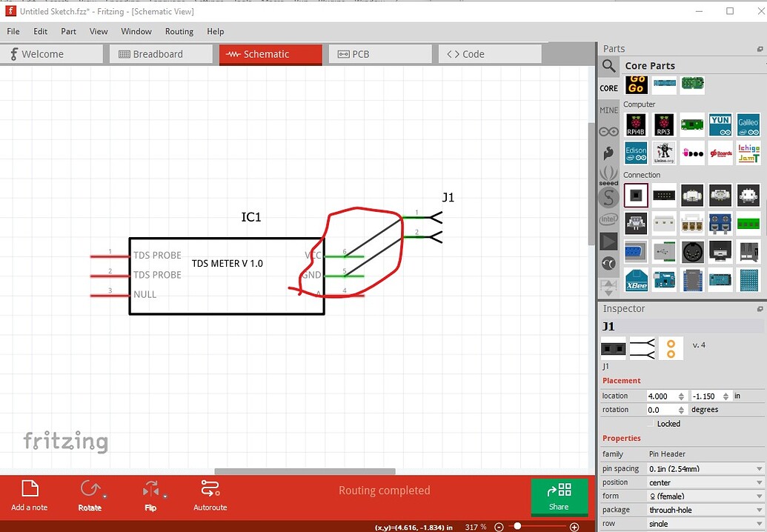Open the Flip options arrow
The image size is (767, 532).
165,496
